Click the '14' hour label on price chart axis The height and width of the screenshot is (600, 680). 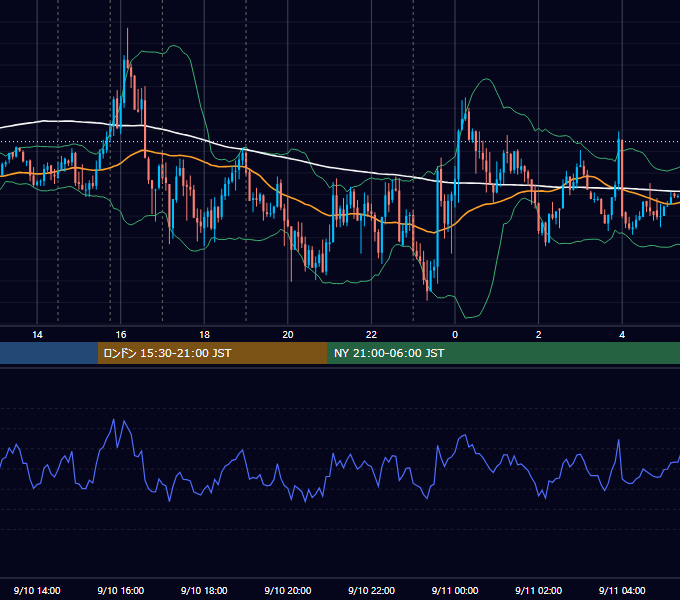(37, 335)
